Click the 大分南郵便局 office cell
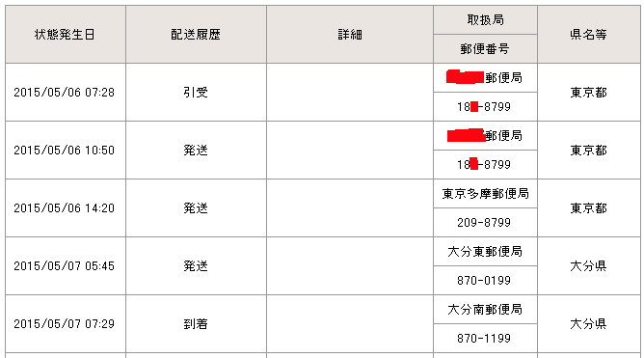This screenshot has height=358, width=644. [485, 310]
